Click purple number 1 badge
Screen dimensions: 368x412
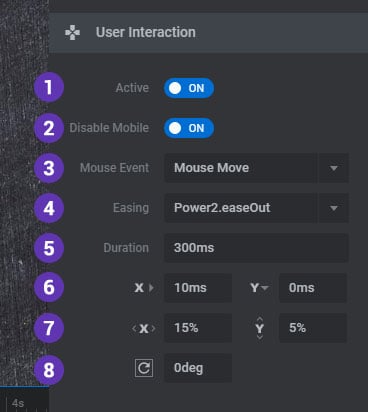pos(49,87)
